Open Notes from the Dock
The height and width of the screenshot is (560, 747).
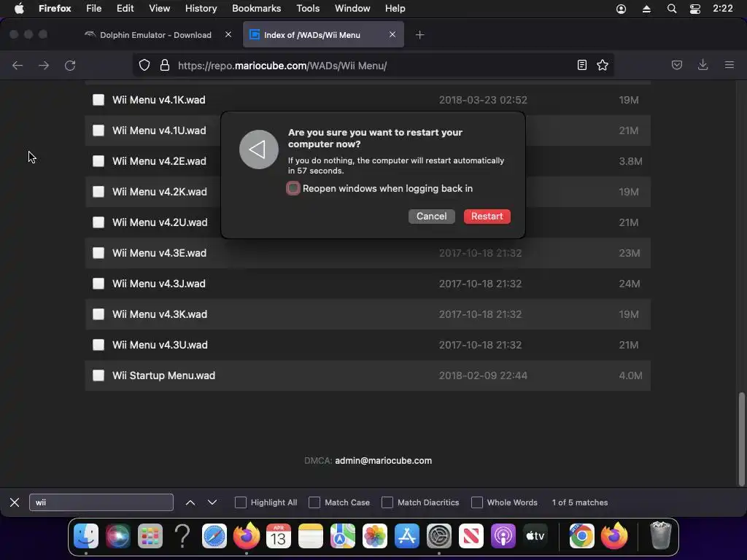(x=311, y=536)
